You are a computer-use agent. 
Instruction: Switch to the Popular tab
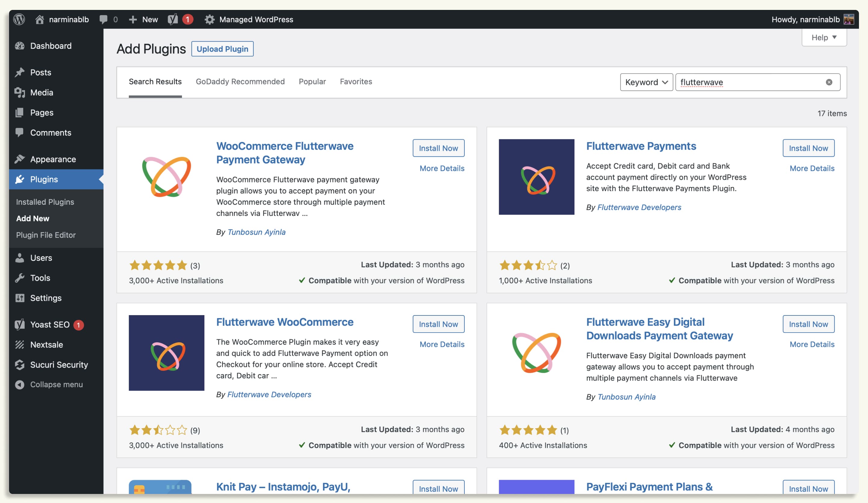click(312, 82)
